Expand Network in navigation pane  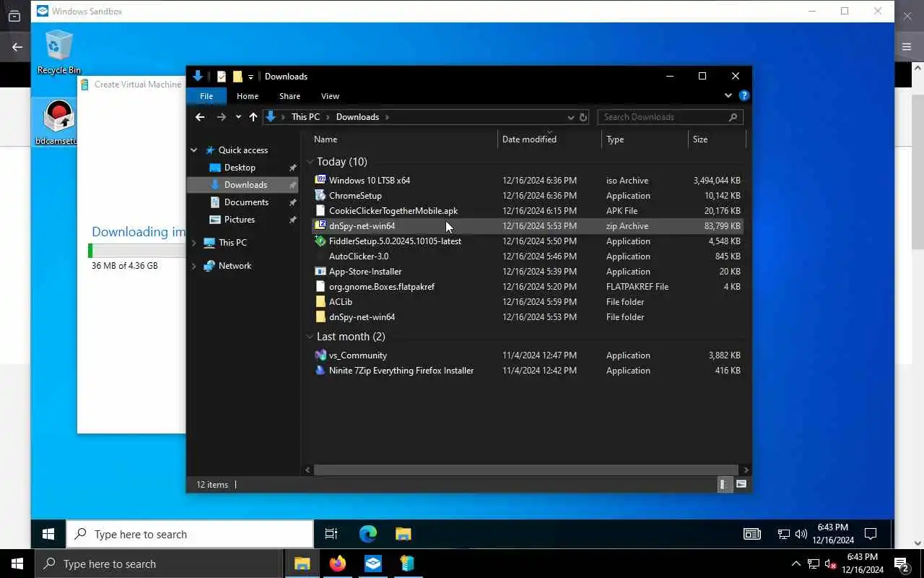(193, 266)
